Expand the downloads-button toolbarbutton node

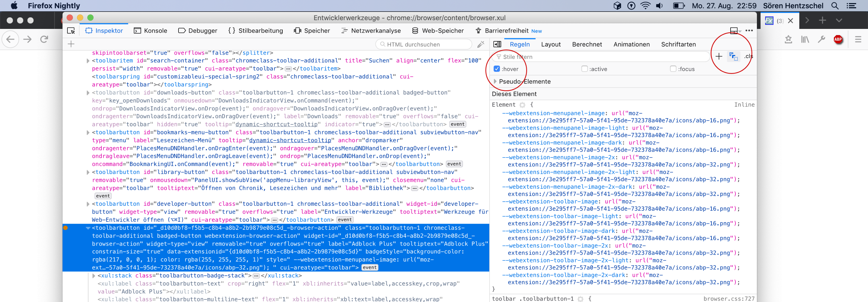point(88,93)
